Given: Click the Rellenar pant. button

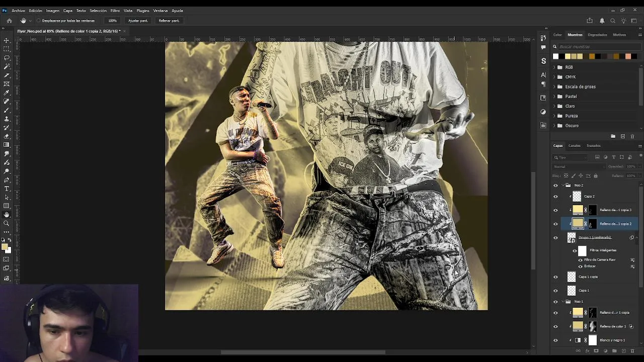Looking at the screenshot, I should point(169,21).
